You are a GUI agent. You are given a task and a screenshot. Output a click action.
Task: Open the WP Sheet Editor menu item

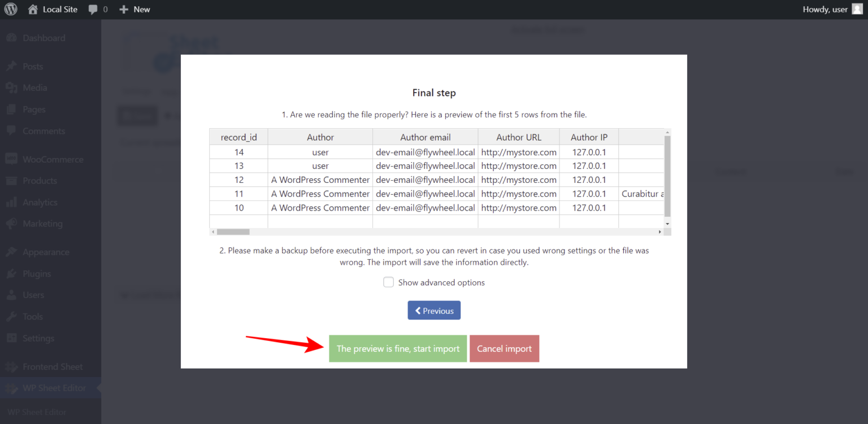51,388
